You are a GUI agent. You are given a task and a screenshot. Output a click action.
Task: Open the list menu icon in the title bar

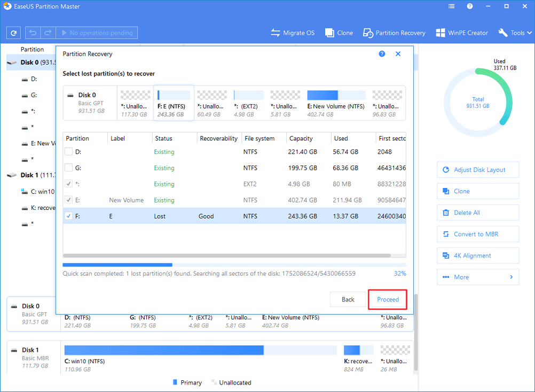point(451,6)
